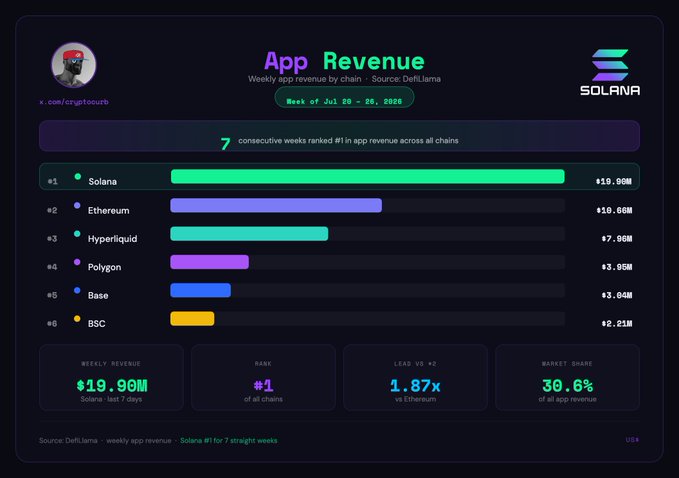
Task: Click the $3.95M Polygon value
Action: [617, 267]
